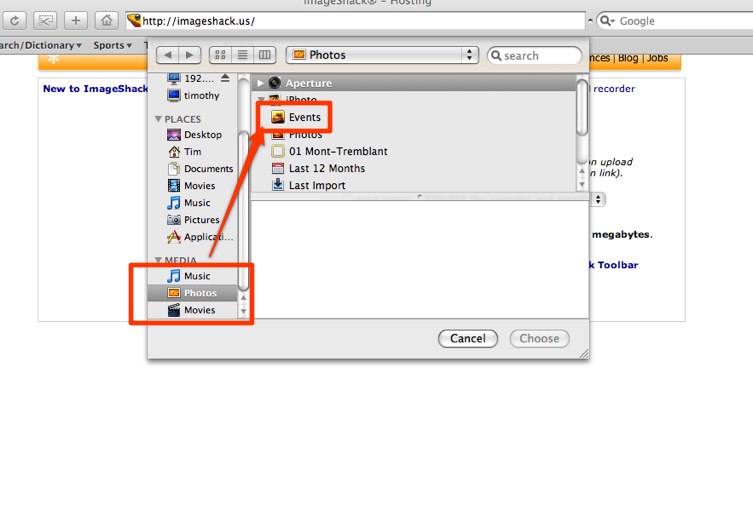Collapse the MEDIA sidebar section

(158, 260)
